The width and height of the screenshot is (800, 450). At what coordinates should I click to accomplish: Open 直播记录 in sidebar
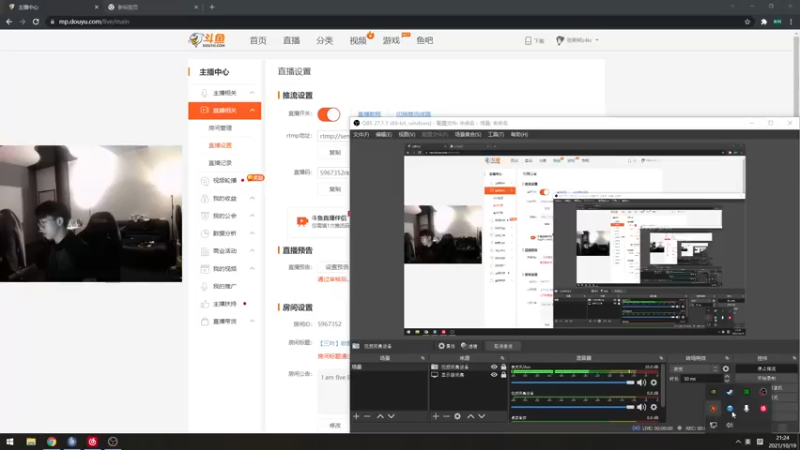(x=220, y=163)
